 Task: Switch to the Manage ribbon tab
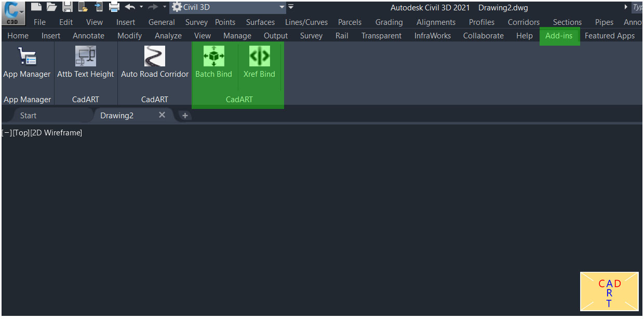point(237,36)
